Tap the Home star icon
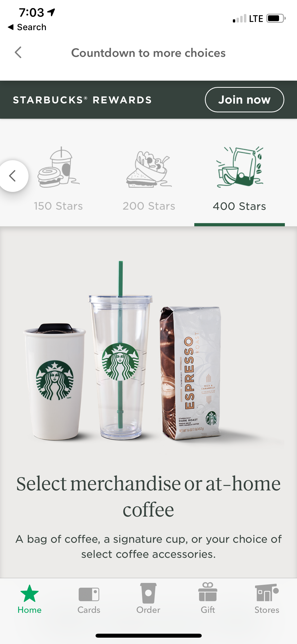Viewport: 297px width, 644px height. point(29,593)
